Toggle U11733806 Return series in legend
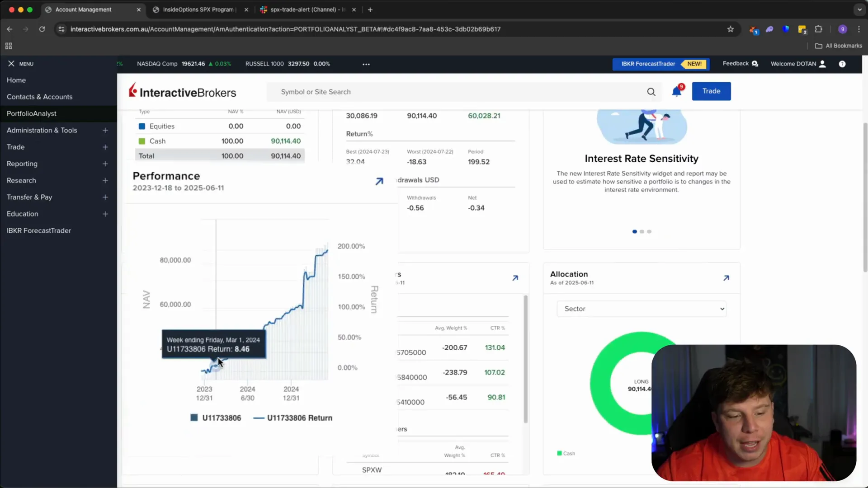Viewport: 868px width, 488px height. point(293,418)
